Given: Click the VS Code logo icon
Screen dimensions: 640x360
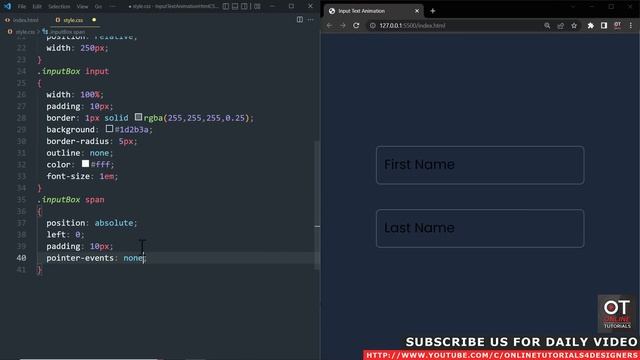Looking at the screenshot, I should coord(7,6).
